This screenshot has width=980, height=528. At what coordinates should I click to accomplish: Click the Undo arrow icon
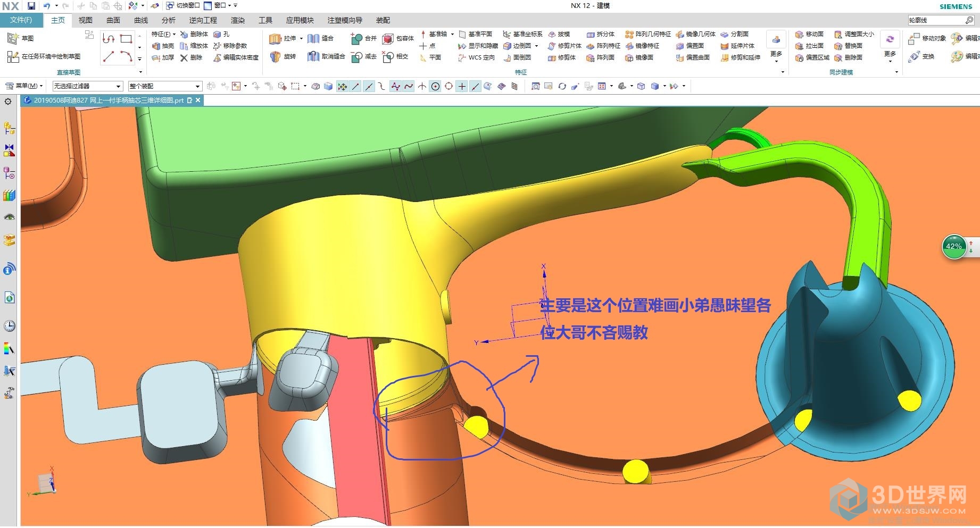point(47,6)
